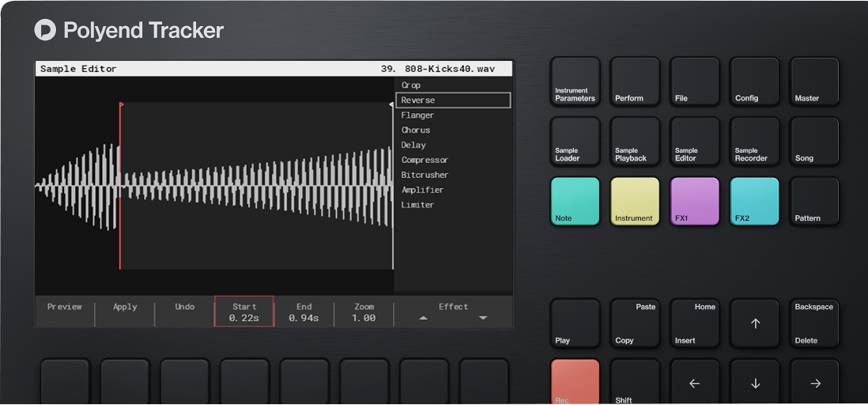868x405 pixels.
Task: Select the Zoom 1.00 field
Action: (x=364, y=312)
